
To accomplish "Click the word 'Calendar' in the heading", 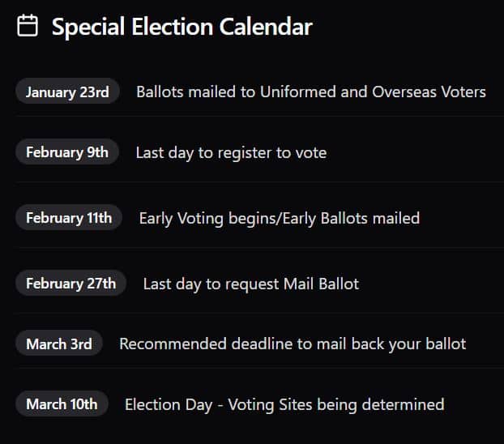I will (x=267, y=27).
